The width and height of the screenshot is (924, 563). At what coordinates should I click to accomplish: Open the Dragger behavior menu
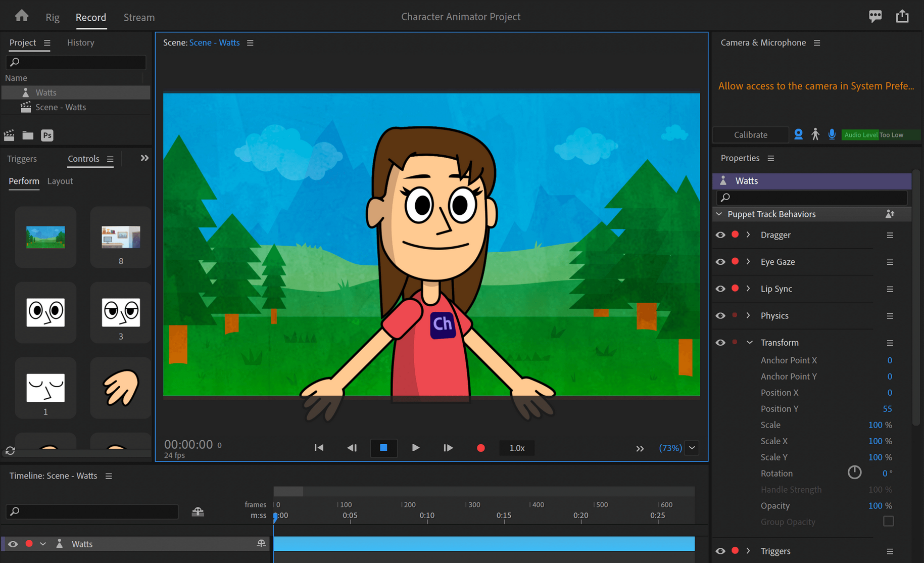(x=890, y=235)
